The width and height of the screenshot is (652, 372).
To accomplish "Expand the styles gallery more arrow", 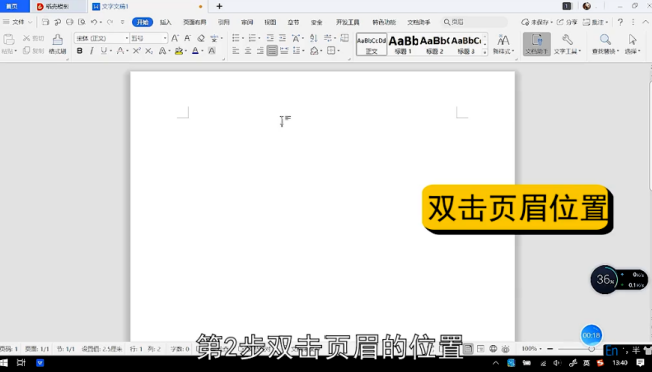I will pyautogui.click(x=485, y=52).
